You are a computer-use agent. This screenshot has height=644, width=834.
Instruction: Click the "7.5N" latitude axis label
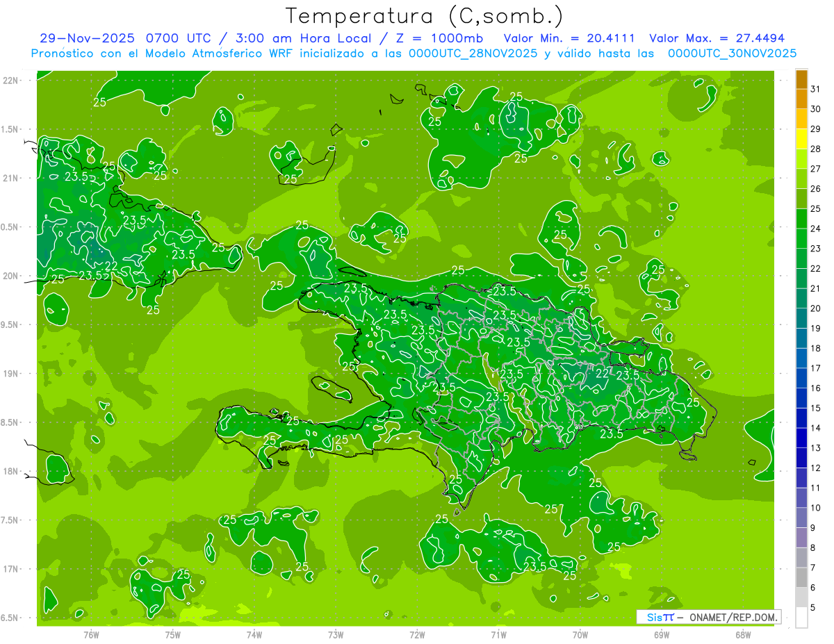point(10,520)
